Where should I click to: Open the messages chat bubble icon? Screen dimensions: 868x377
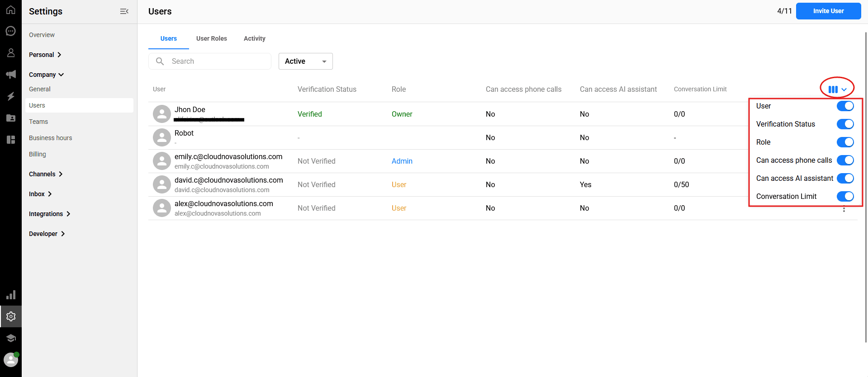11,31
